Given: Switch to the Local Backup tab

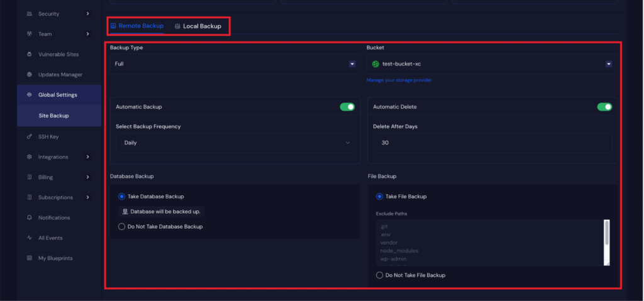Looking at the screenshot, I should pyautogui.click(x=198, y=26).
